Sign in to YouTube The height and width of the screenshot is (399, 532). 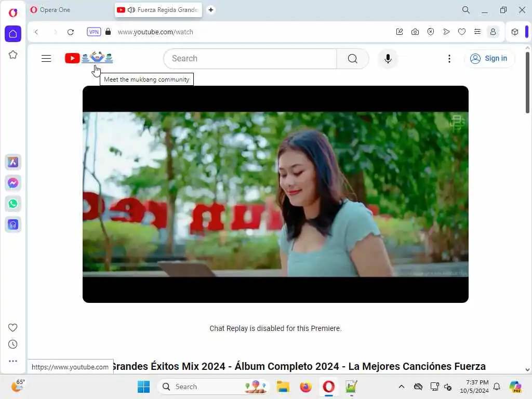click(x=489, y=58)
